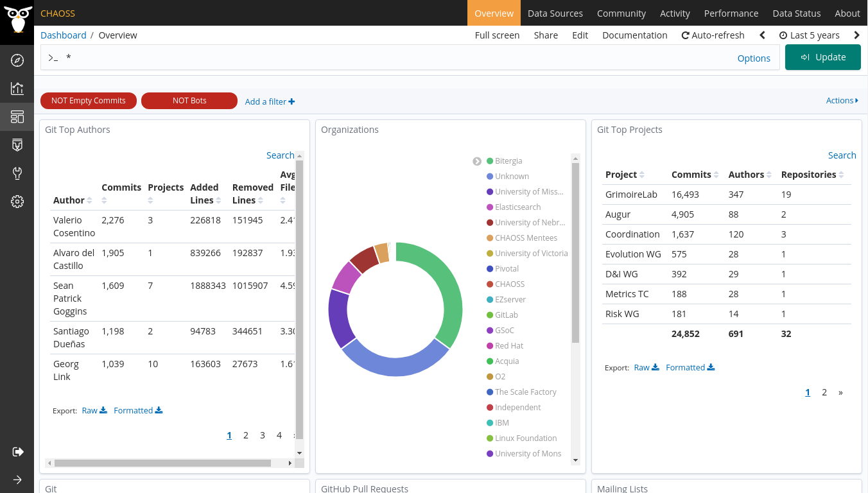This screenshot has height=493, width=868.
Task: Click the Update button
Action: pyautogui.click(x=823, y=57)
